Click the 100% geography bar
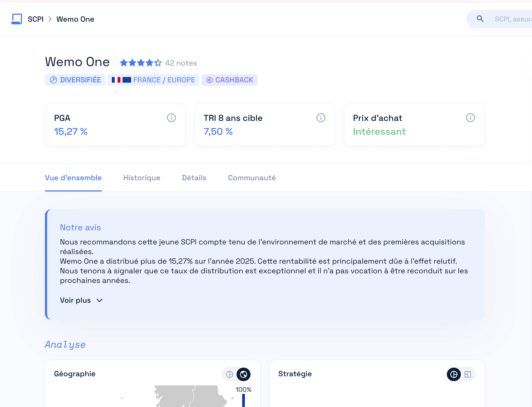532x407 pixels. coord(244,400)
